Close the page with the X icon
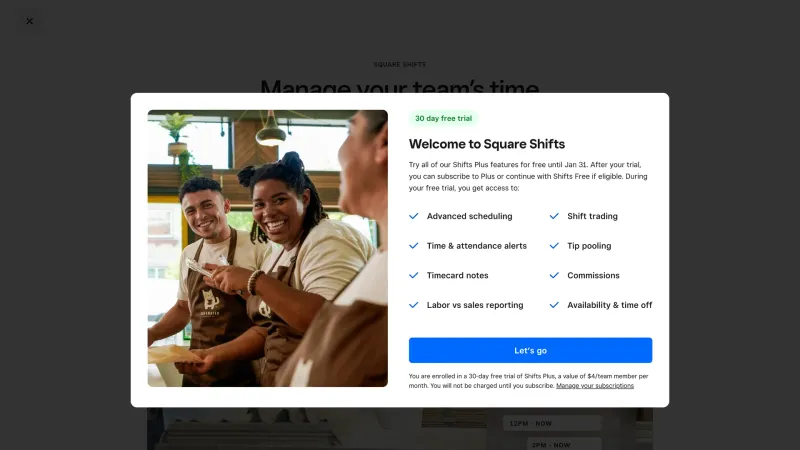 [x=30, y=21]
